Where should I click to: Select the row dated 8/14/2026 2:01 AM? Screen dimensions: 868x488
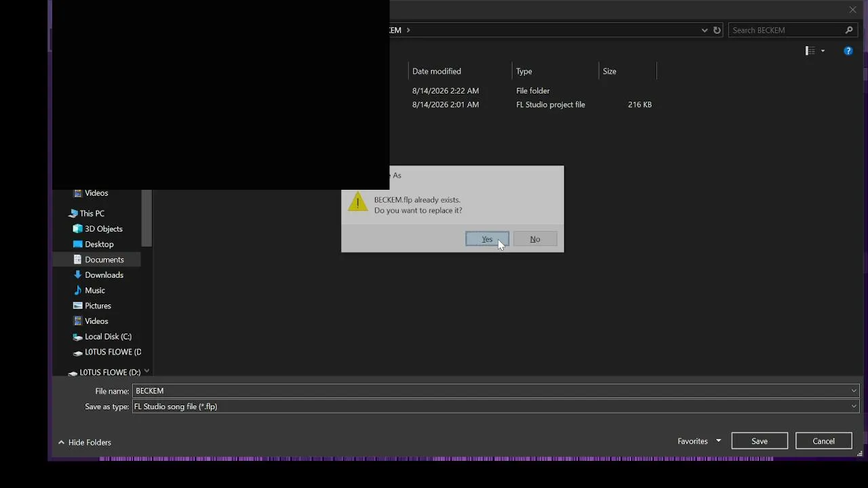(x=446, y=105)
